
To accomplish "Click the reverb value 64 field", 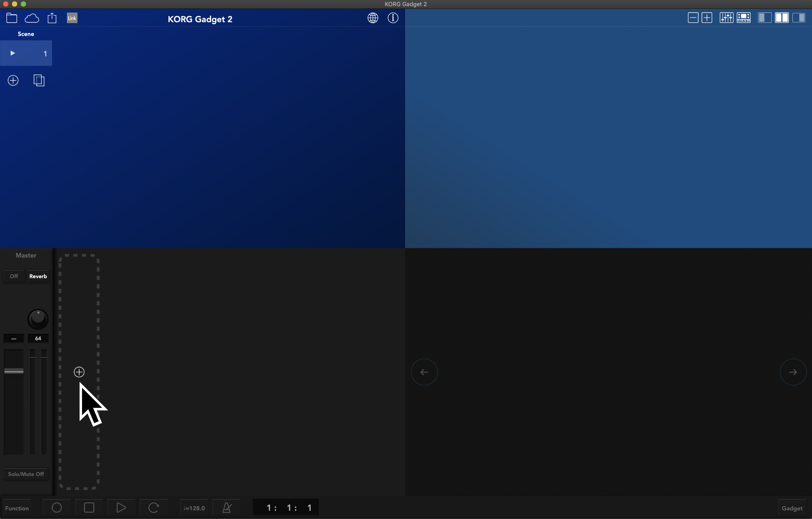I will pyautogui.click(x=38, y=339).
